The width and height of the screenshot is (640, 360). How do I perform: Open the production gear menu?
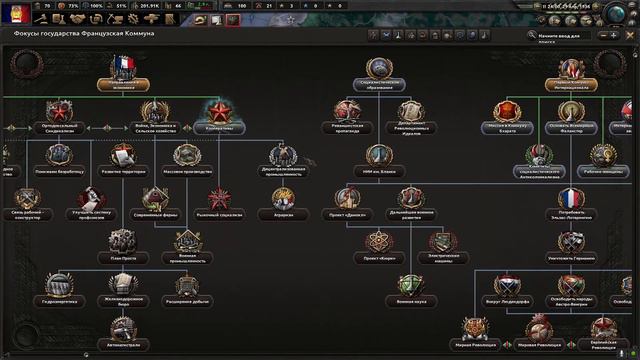click(x=133, y=19)
